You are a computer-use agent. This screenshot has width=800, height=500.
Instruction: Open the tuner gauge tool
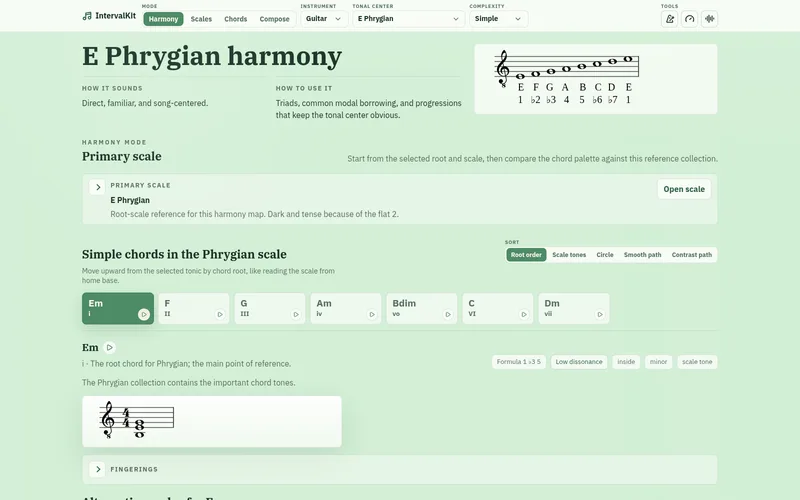click(x=689, y=19)
